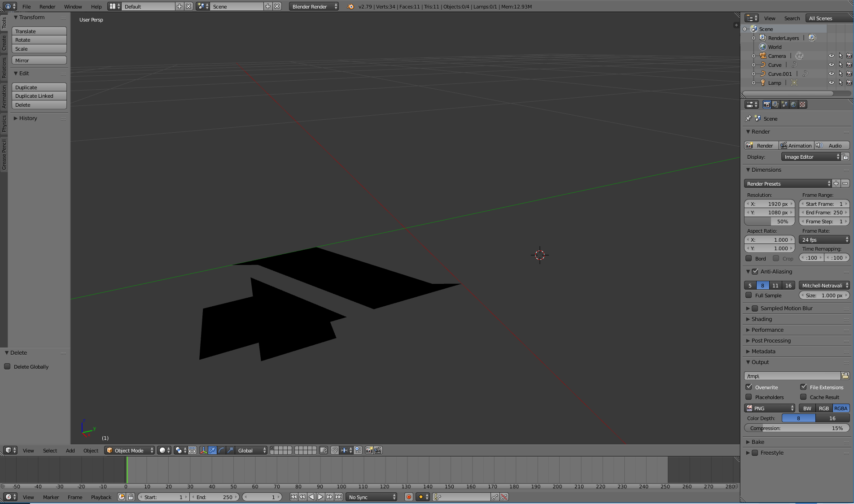The image size is (854, 504).
Task: Open the Object Mode dropdown
Action: (129, 450)
